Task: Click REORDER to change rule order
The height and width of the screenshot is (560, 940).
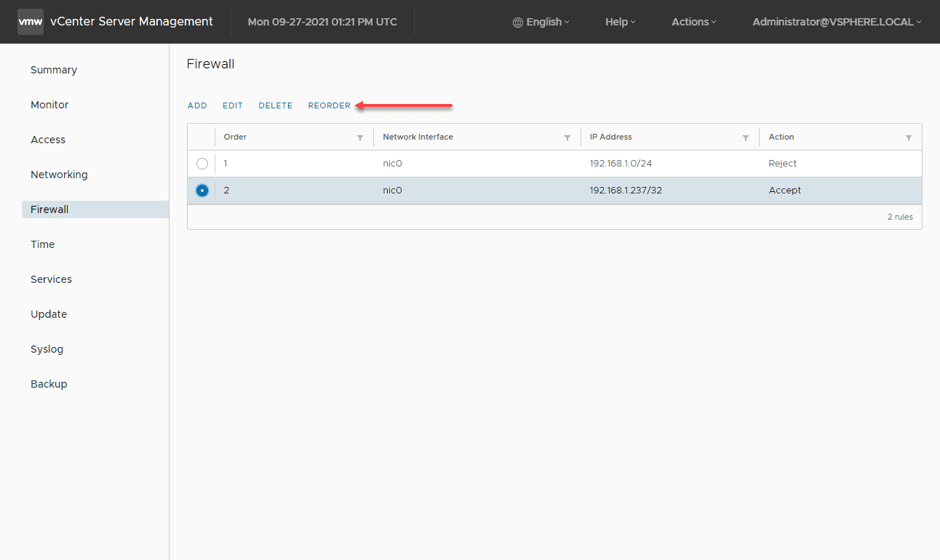Action: (330, 105)
